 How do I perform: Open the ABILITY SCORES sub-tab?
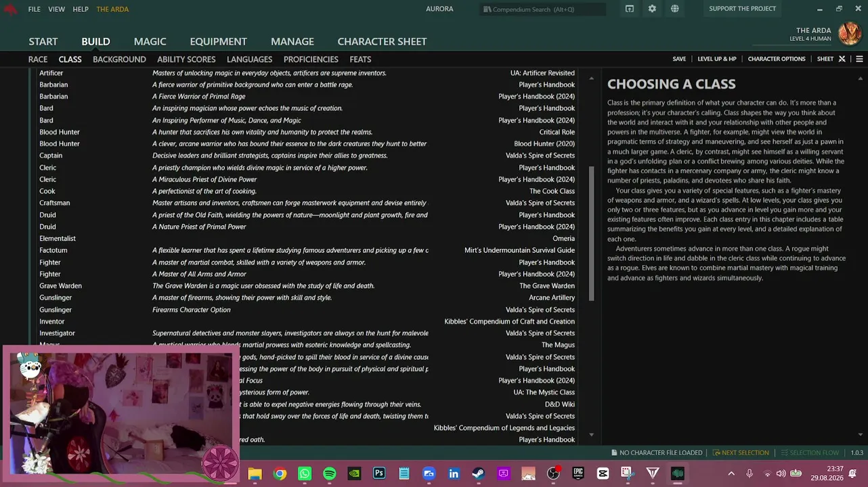click(x=186, y=60)
